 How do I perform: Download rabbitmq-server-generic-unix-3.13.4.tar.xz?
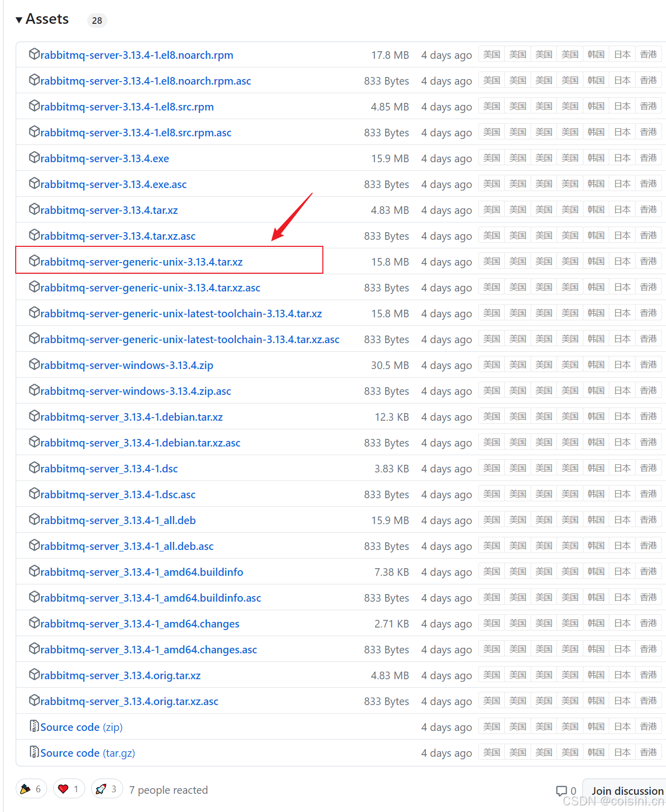[141, 262]
